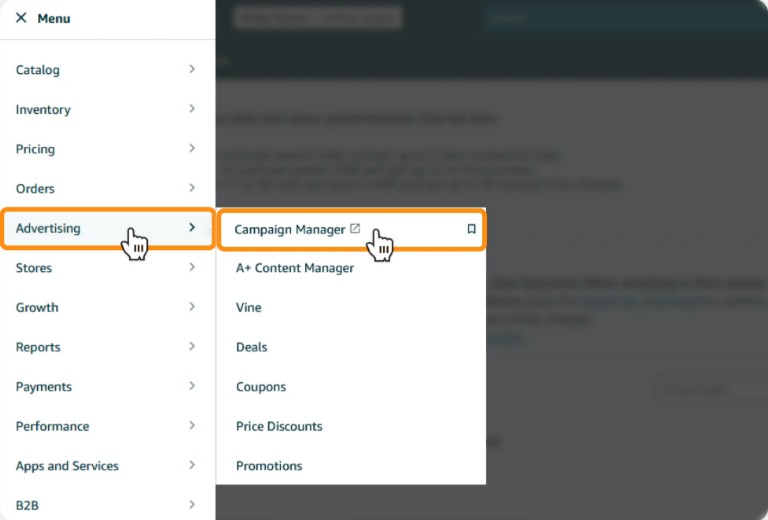Open Campaign Manager from the submenu

point(289,230)
